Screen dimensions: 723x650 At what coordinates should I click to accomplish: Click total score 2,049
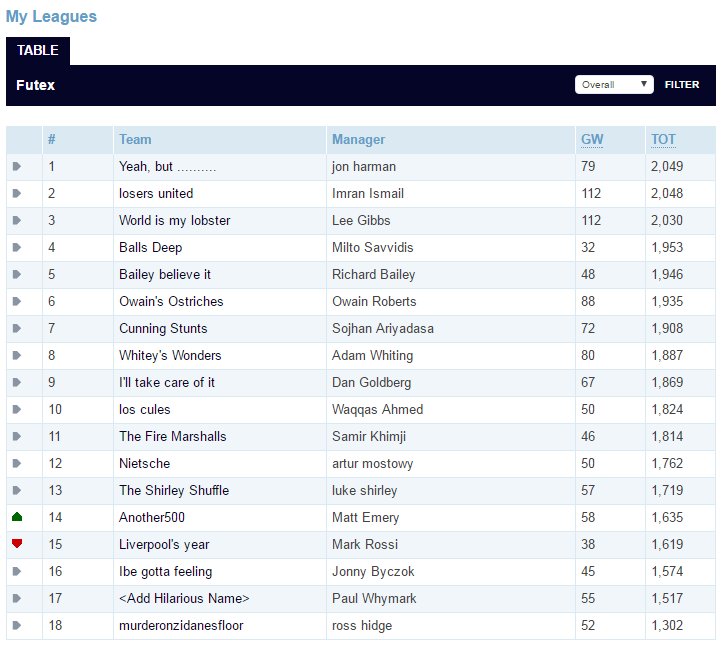pyautogui.click(x=667, y=166)
